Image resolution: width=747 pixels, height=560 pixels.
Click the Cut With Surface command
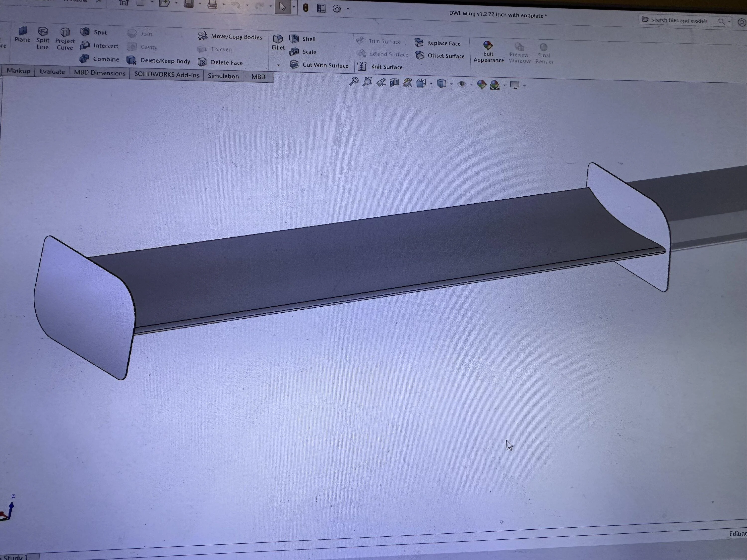(319, 65)
